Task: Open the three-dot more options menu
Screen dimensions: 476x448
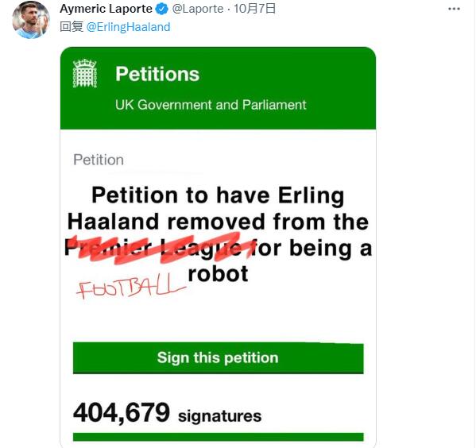Action: pyautogui.click(x=454, y=9)
